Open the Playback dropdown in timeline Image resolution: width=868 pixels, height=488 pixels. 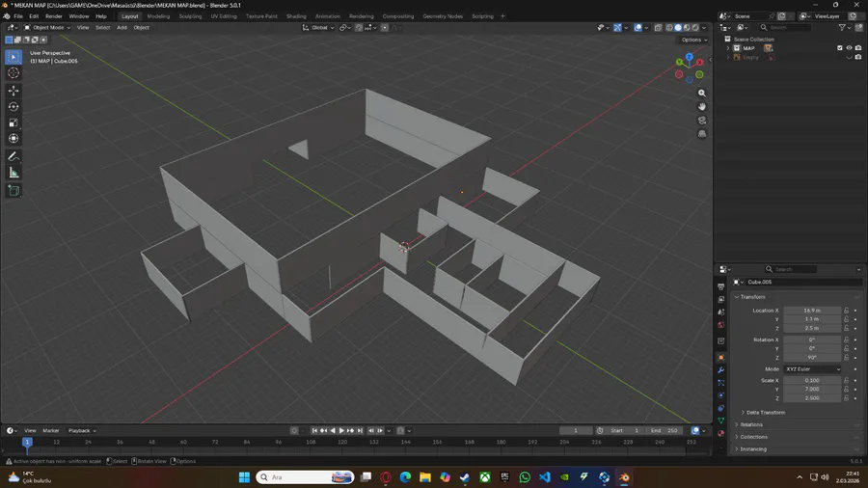(82, 430)
